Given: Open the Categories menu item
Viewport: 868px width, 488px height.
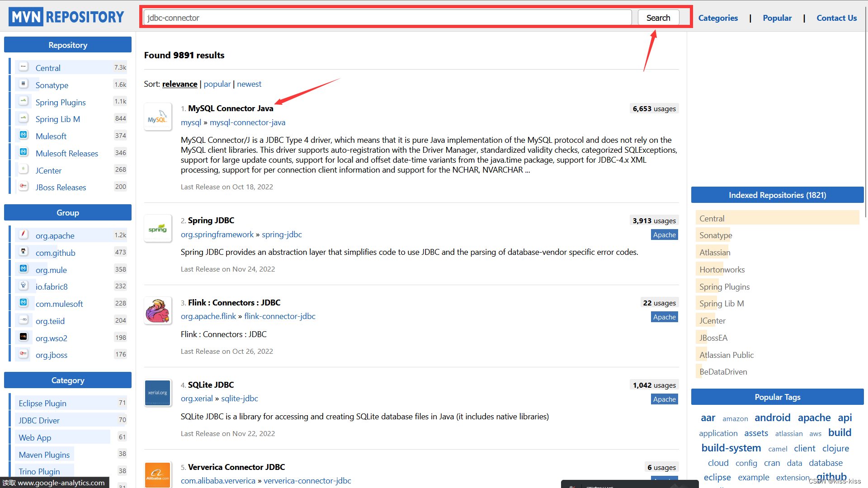Looking at the screenshot, I should 717,18.
